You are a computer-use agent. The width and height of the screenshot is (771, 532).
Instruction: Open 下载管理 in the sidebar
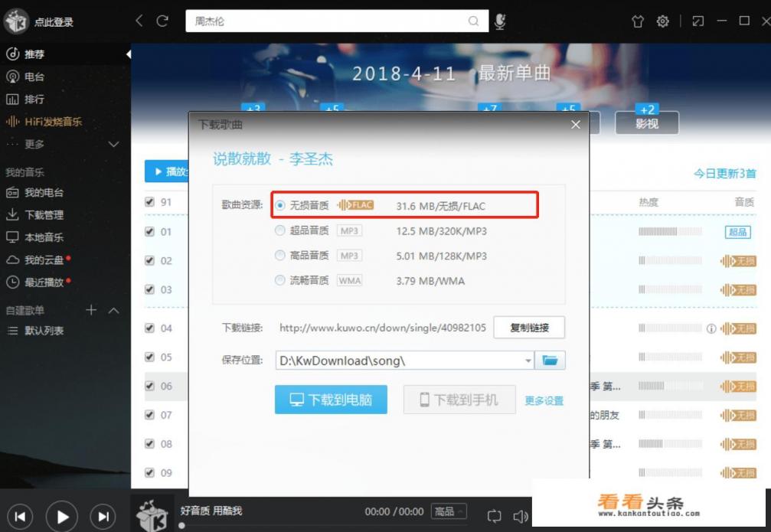click(44, 215)
